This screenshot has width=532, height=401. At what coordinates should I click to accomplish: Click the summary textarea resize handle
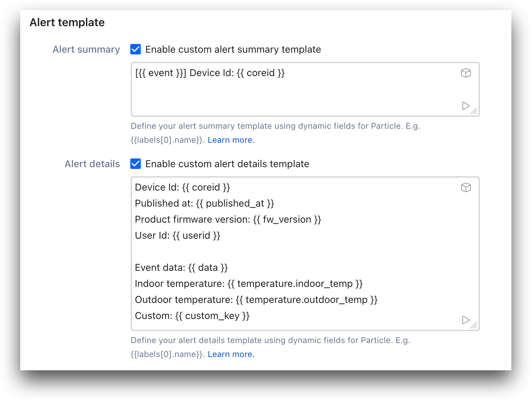pos(475,112)
